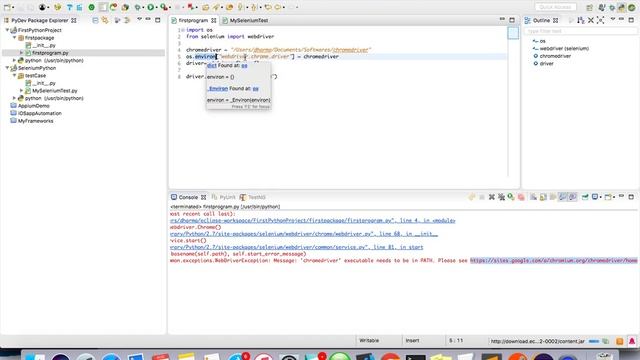Open the common/service.py line 81 traceback link
The image size is (640, 360).
[x=297, y=247]
